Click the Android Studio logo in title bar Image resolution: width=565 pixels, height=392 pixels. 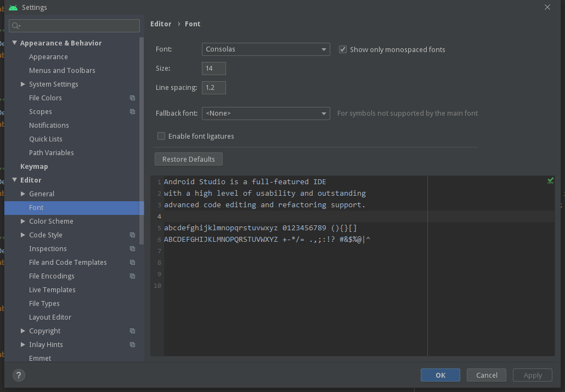coord(13,8)
